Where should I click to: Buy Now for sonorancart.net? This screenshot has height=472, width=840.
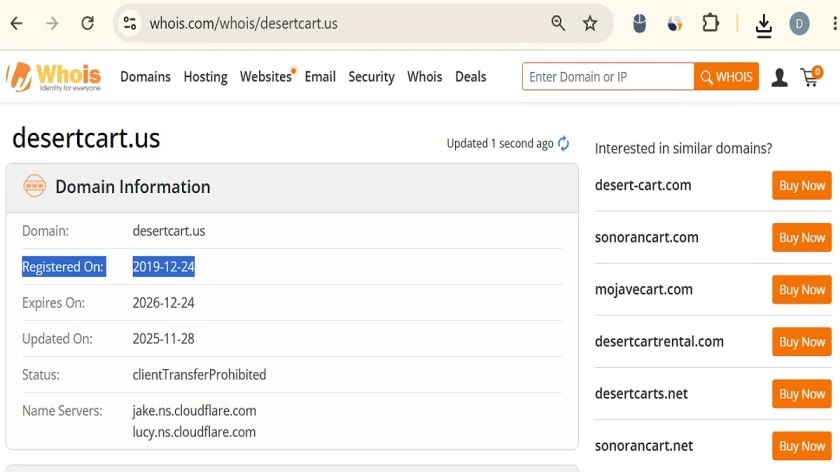(x=801, y=446)
